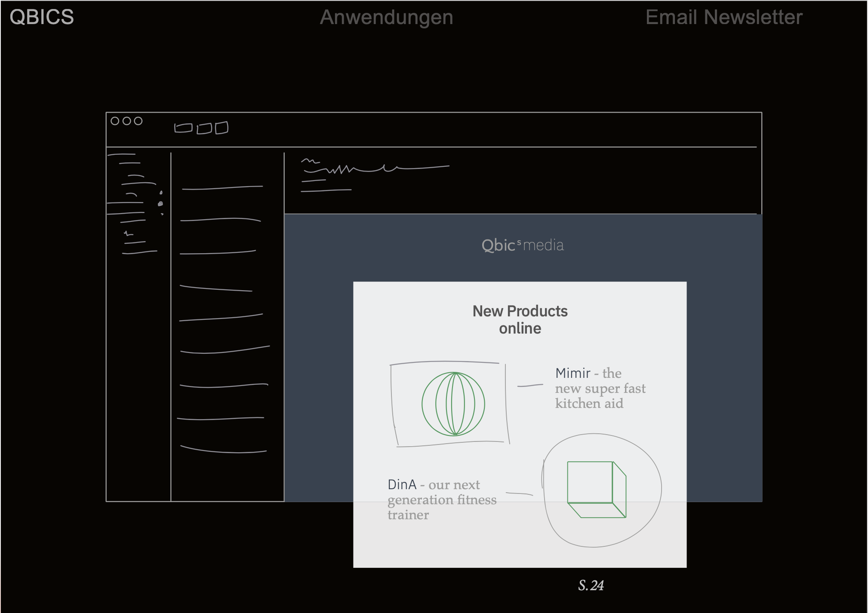
Task: Click the middle sketched toolbar rectangle
Action: pyautogui.click(x=204, y=129)
